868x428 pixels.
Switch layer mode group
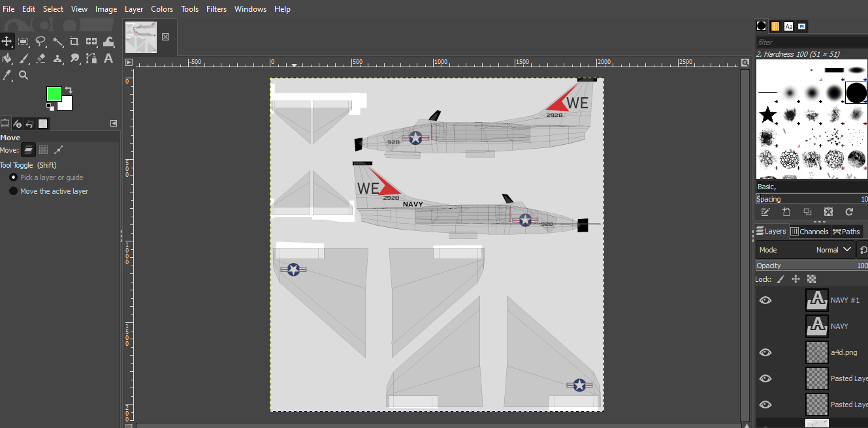863,250
